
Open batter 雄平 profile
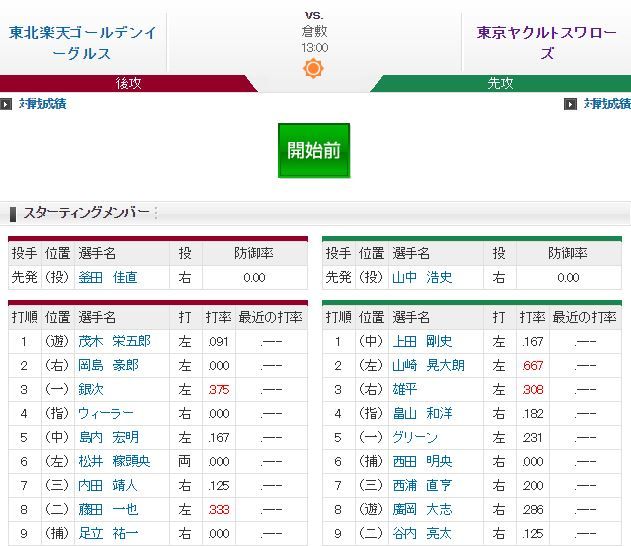pyautogui.click(x=405, y=389)
